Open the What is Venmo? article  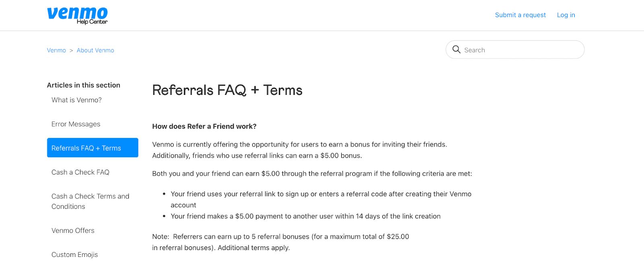click(76, 100)
